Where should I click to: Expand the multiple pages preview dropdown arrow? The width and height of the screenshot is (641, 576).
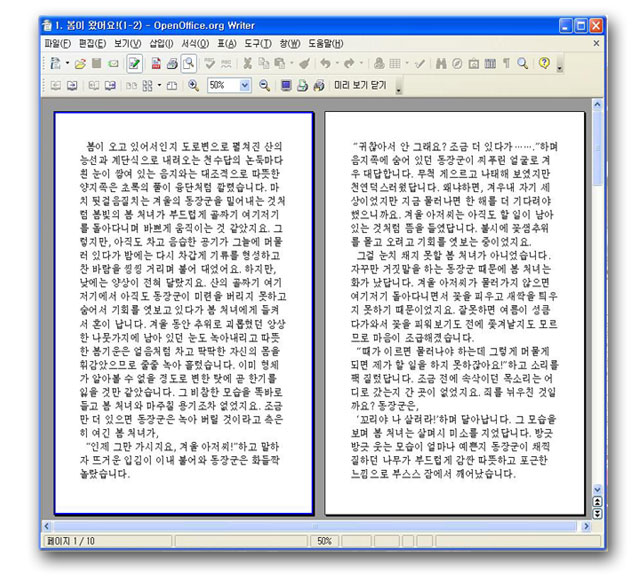pyautogui.click(x=160, y=86)
